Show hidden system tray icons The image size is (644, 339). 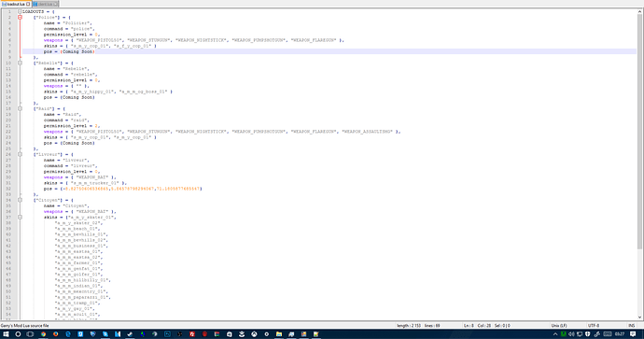point(555,334)
